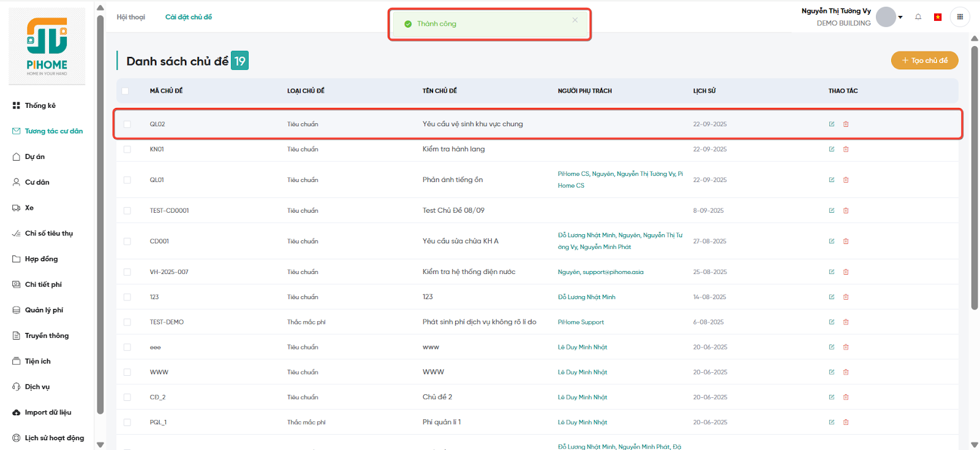
Task: Click edit icon for PQL_1 row
Action: tap(832, 422)
